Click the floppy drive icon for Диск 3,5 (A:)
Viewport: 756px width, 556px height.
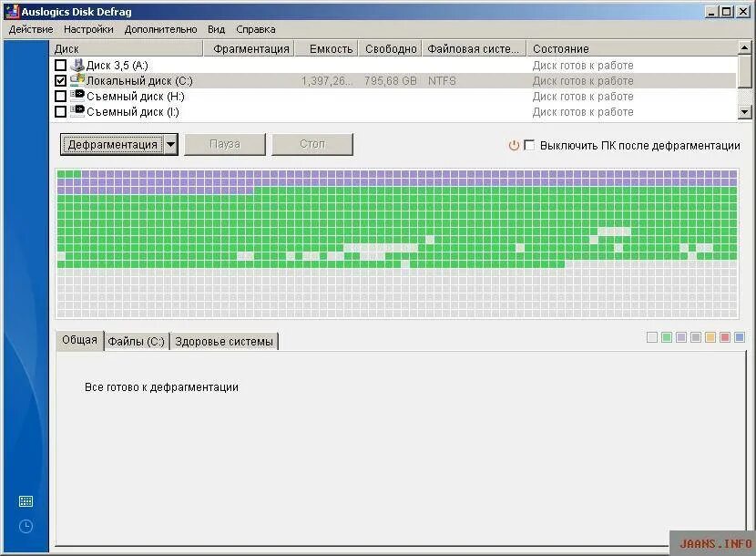[x=77, y=65]
